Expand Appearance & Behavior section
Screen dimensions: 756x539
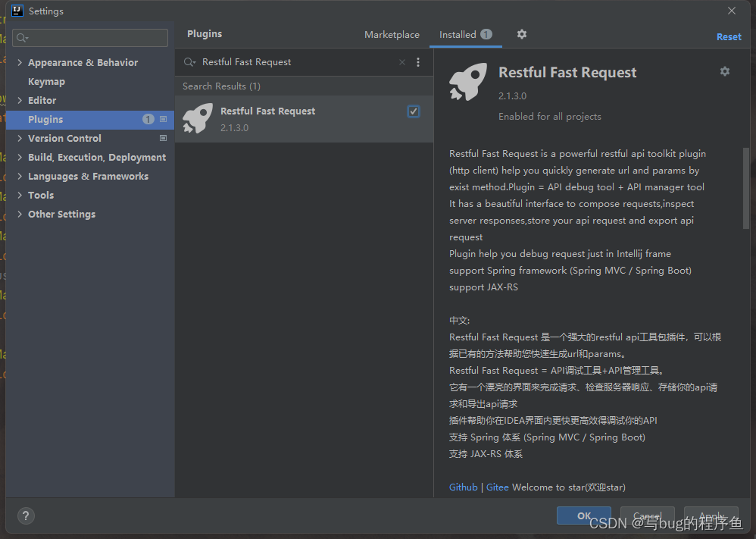pos(20,62)
